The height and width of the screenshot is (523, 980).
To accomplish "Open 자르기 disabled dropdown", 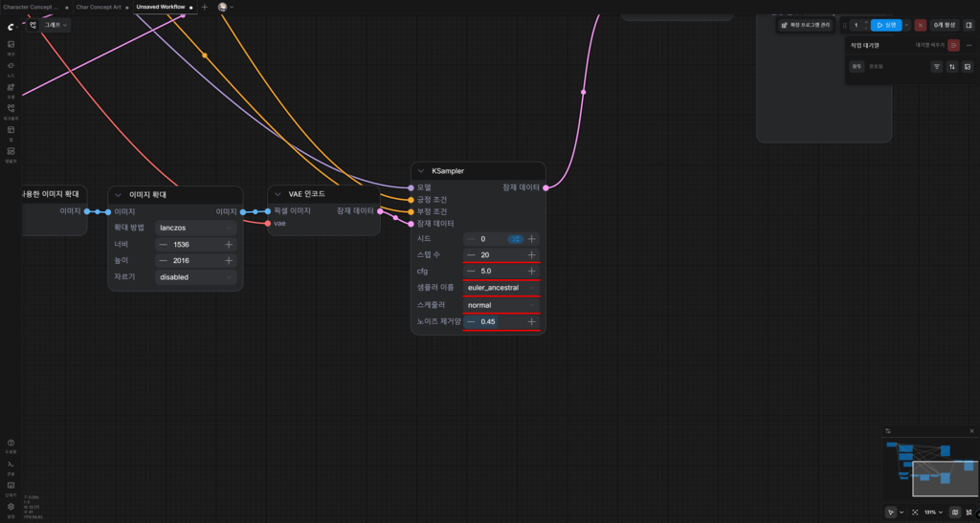I will click(195, 277).
